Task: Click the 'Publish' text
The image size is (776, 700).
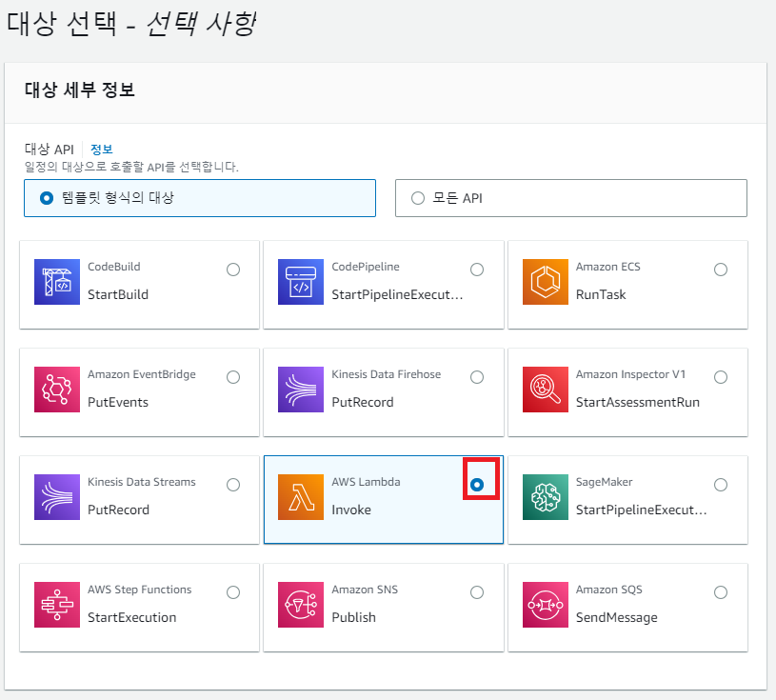Action: (x=353, y=617)
